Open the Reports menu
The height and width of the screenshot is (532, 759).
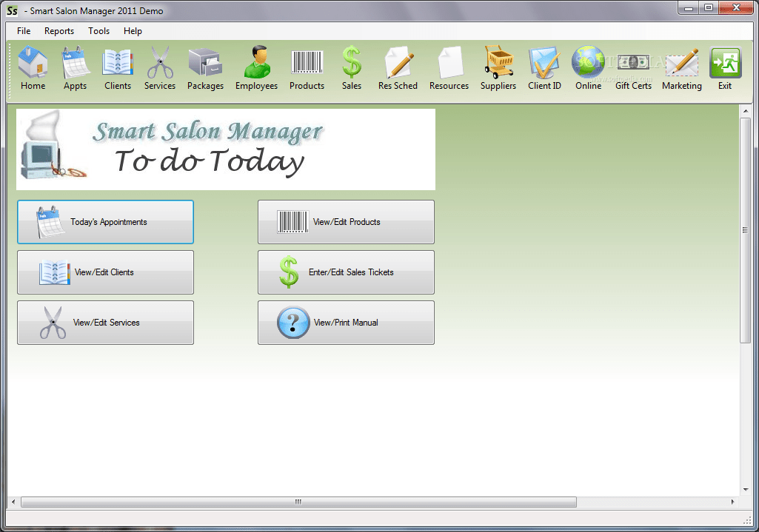(x=59, y=31)
